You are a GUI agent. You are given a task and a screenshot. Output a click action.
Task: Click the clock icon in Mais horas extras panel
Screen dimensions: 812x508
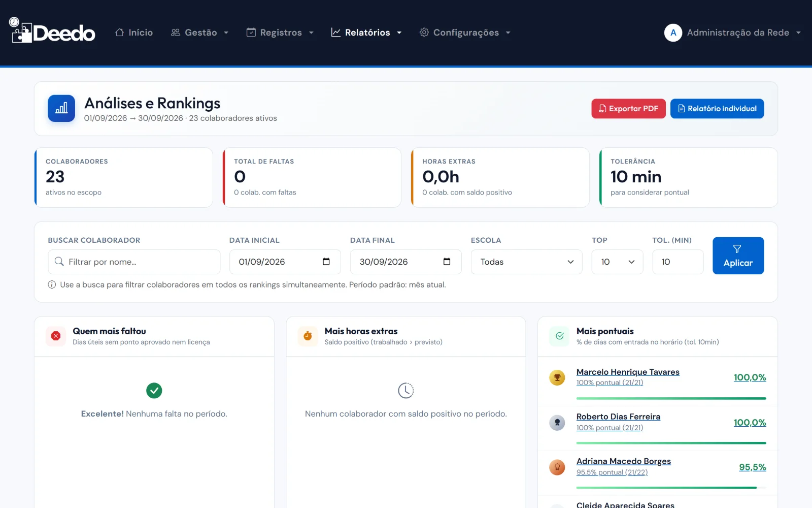406,390
